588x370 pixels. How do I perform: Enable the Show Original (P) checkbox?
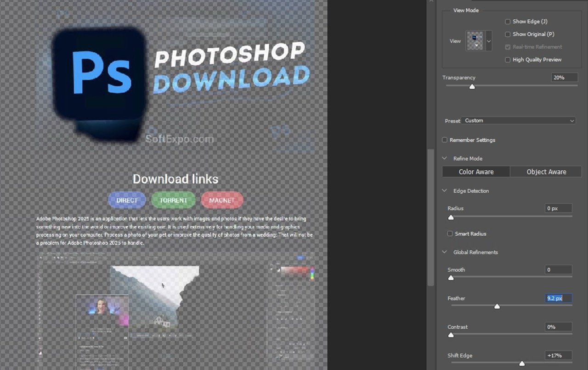click(x=508, y=34)
